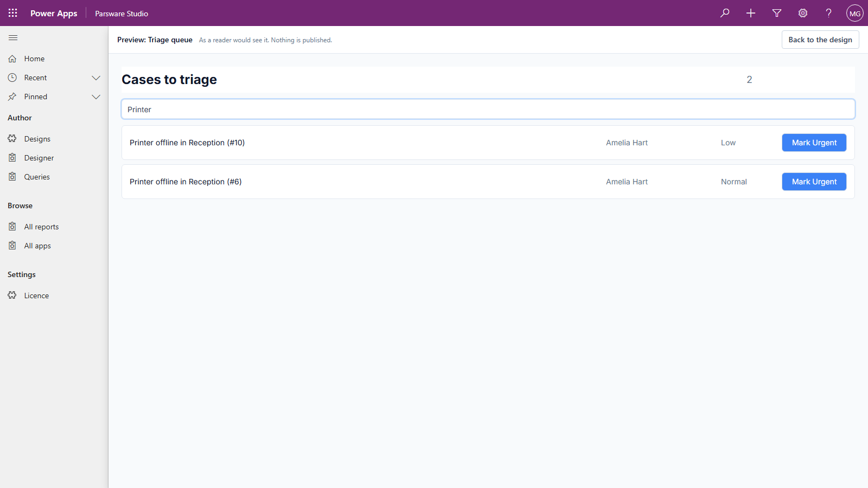This screenshot has height=488, width=868.
Task: Open the app launcher waffle icon
Action: click(13, 13)
